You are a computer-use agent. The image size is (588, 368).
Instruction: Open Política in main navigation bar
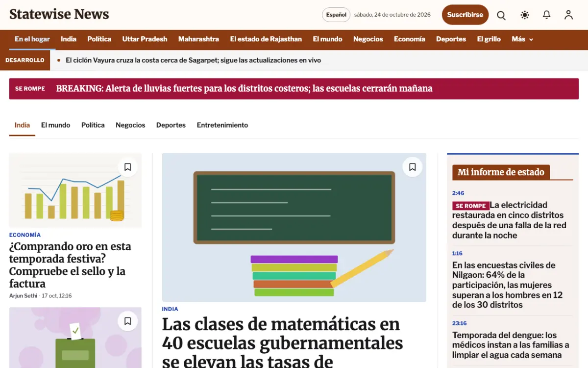(99, 39)
